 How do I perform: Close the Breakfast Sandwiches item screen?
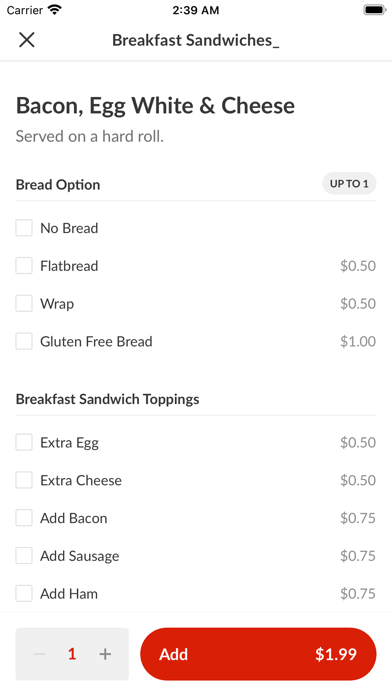tap(27, 40)
